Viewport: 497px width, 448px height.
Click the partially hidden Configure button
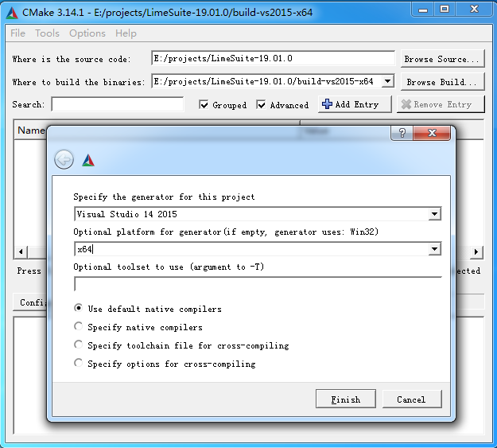(30, 302)
